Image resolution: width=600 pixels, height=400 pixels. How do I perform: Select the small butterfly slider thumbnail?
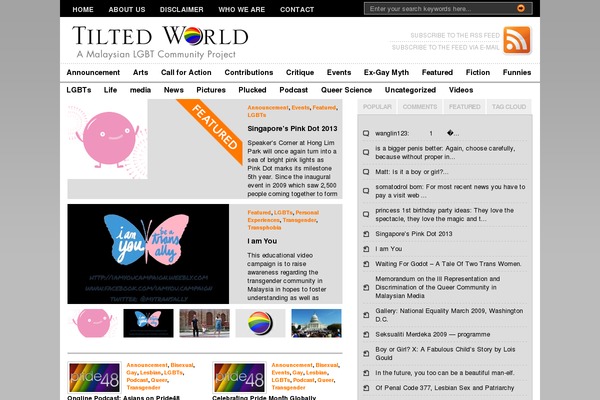148,323
